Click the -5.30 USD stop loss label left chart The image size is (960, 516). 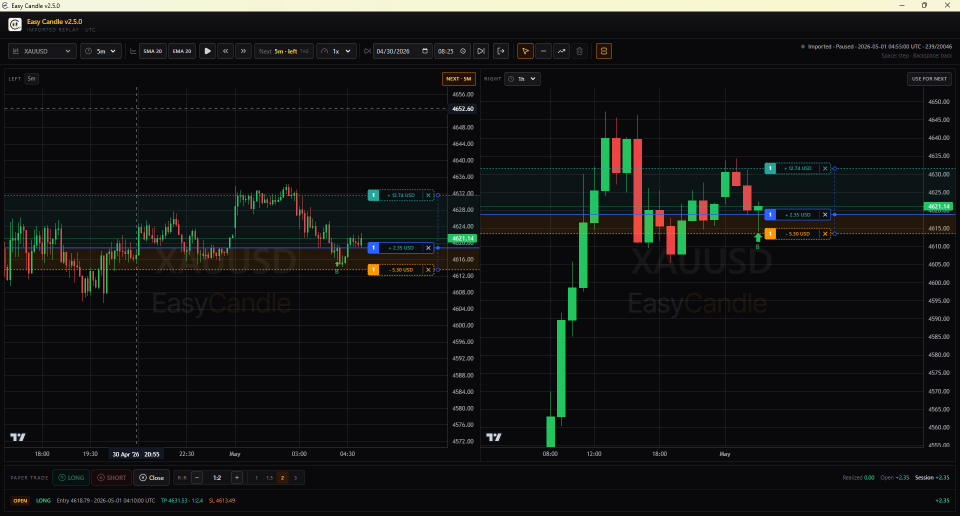click(401, 270)
